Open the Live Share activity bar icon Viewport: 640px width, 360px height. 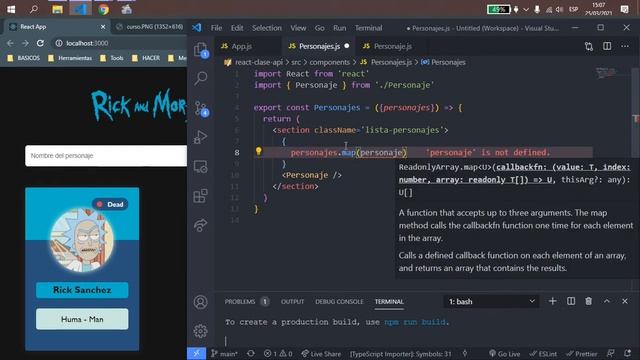point(200,225)
